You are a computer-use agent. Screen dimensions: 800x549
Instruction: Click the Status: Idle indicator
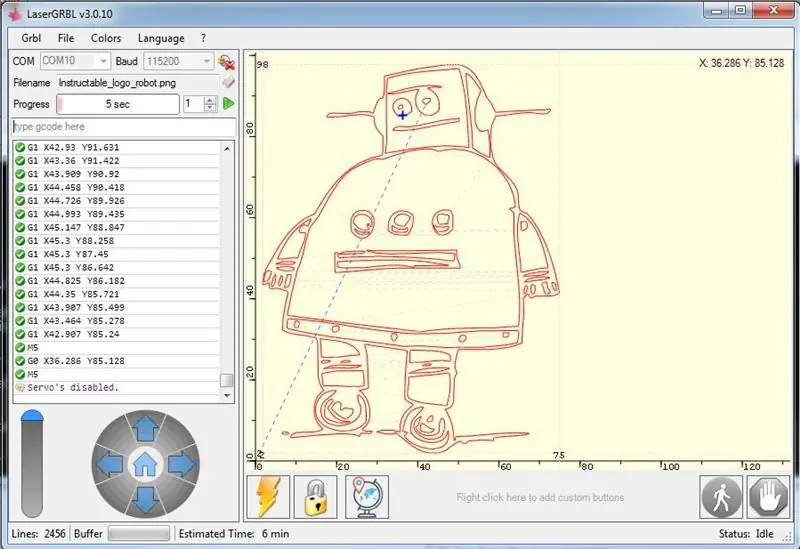[746, 534]
